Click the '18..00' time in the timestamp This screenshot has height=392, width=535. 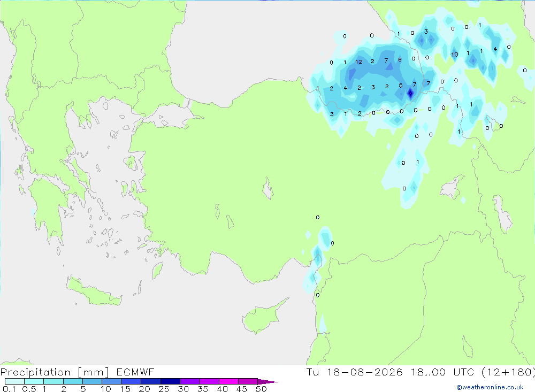(428, 372)
